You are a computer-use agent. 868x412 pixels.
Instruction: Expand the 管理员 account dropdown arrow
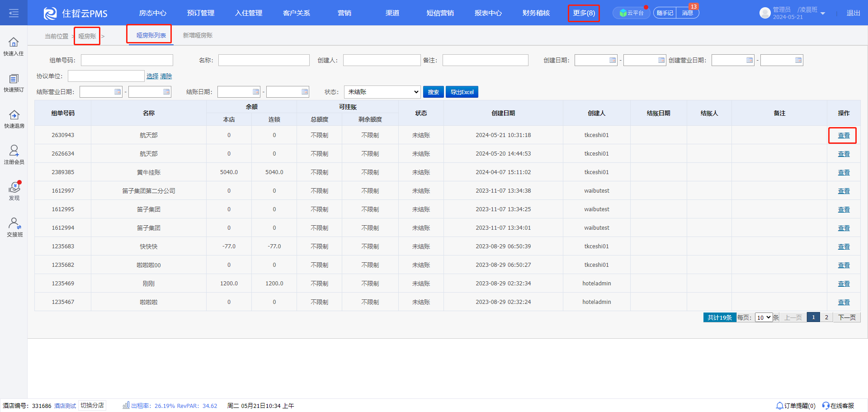823,14
